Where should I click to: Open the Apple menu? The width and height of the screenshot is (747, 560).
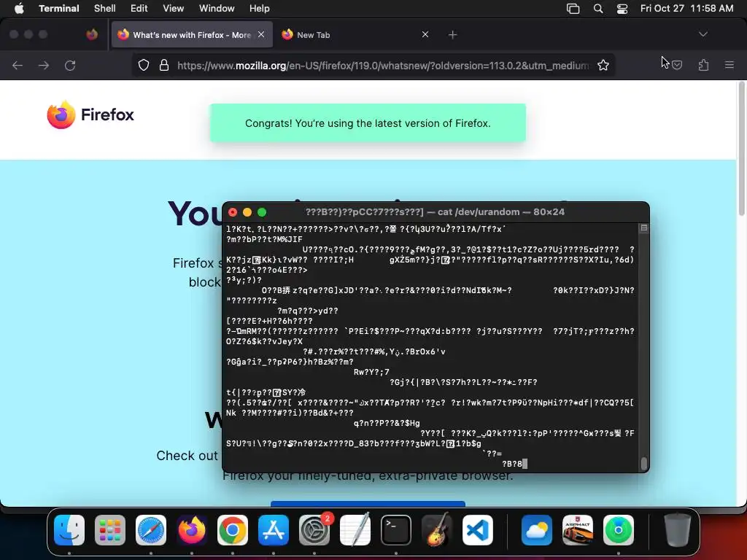coord(19,8)
